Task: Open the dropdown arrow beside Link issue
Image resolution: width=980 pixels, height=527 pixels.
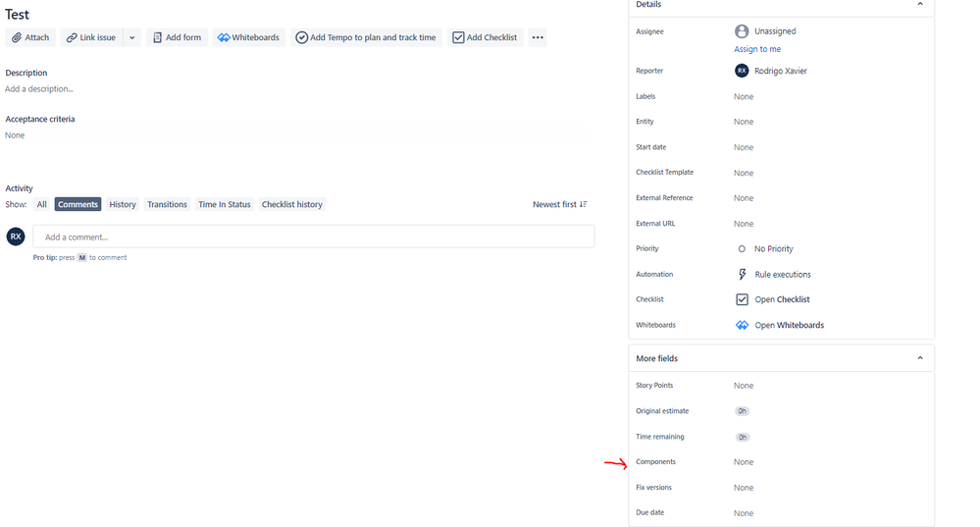Action: 131,37
